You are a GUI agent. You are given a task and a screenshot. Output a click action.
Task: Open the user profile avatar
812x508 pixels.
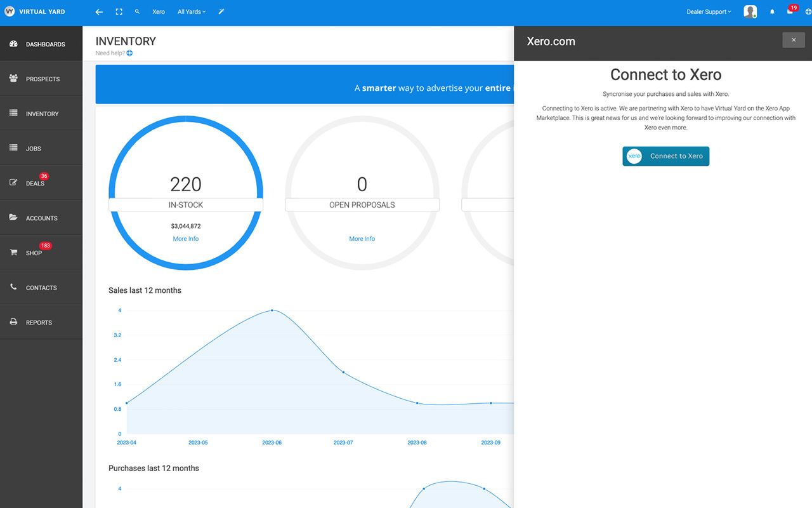point(750,12)
